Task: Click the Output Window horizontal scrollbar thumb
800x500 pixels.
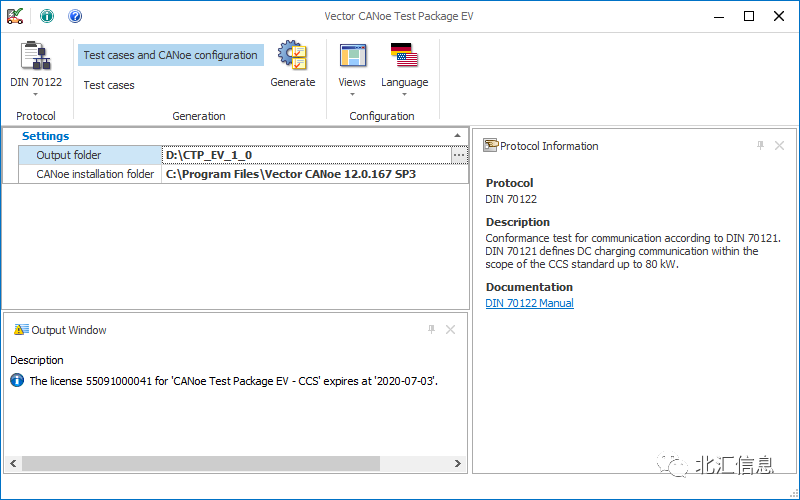Action: 201,463
